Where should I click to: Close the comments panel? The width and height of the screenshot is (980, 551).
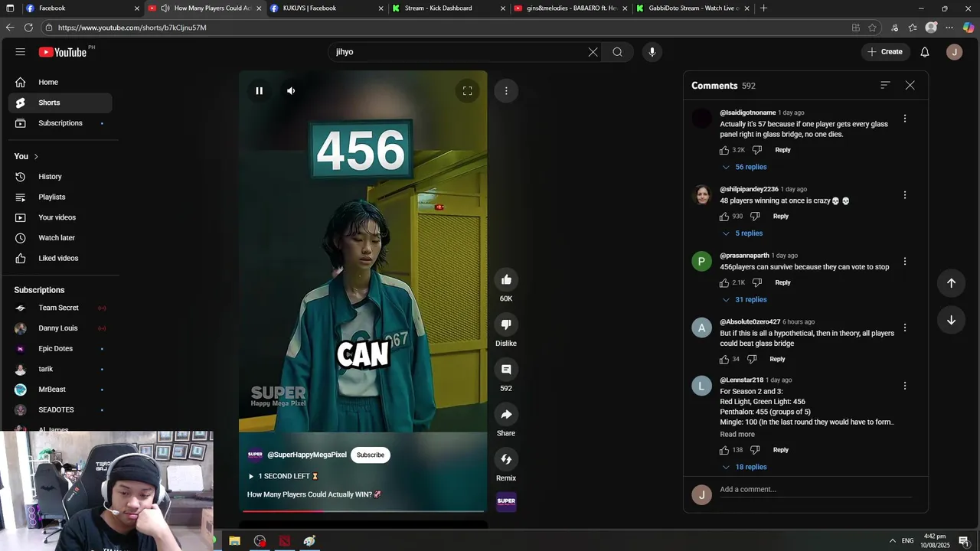910,85
